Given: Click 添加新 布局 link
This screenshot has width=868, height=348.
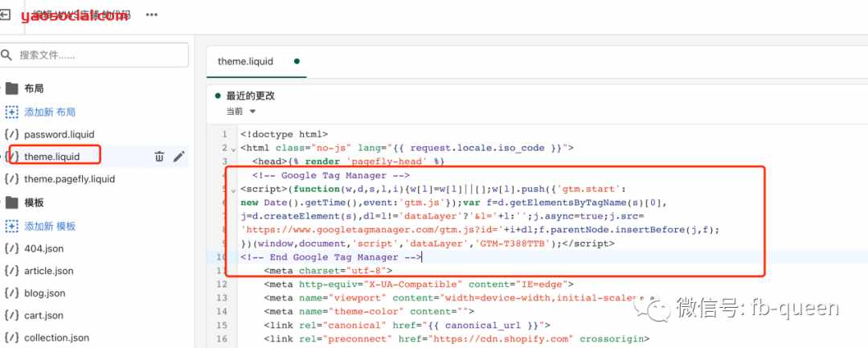Looking at the screenshot, I should 50,113.
